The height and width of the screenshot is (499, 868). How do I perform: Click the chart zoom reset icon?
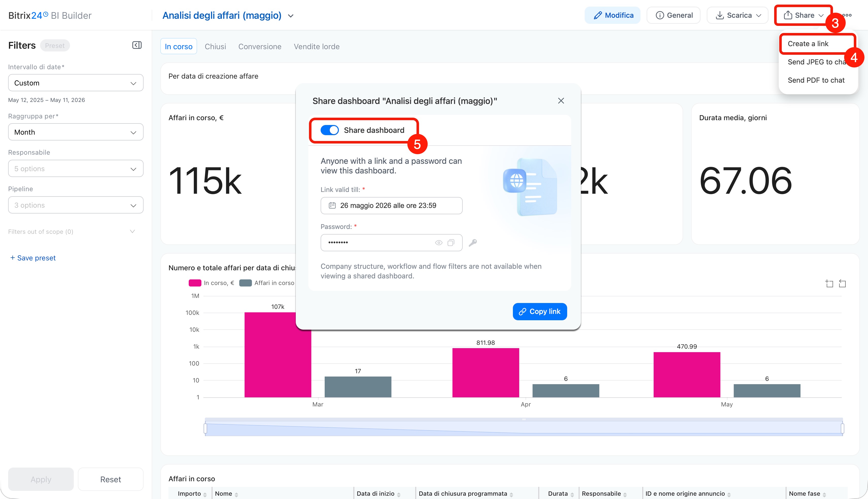pos(842,283)
